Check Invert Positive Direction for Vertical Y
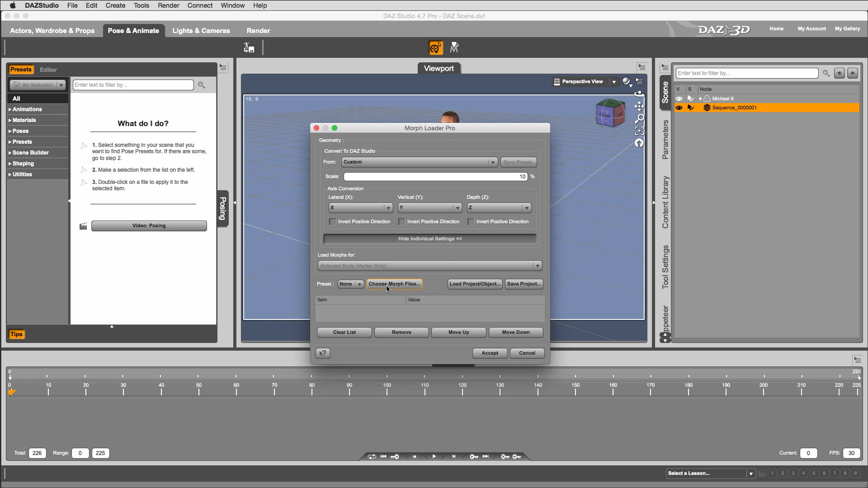Image resolution: width=868 pixels, height=488 pixels. pyautogui.click(x=402, y=222)
